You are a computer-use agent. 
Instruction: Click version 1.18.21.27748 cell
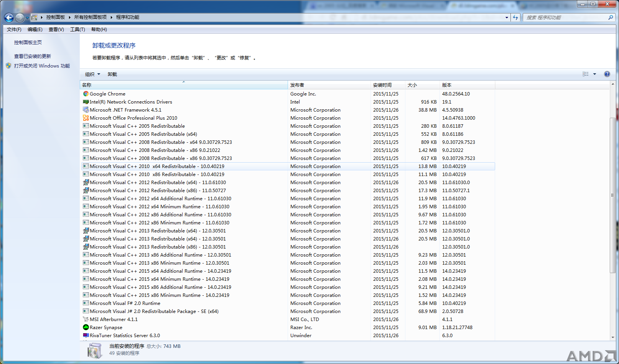click(457, 327)
